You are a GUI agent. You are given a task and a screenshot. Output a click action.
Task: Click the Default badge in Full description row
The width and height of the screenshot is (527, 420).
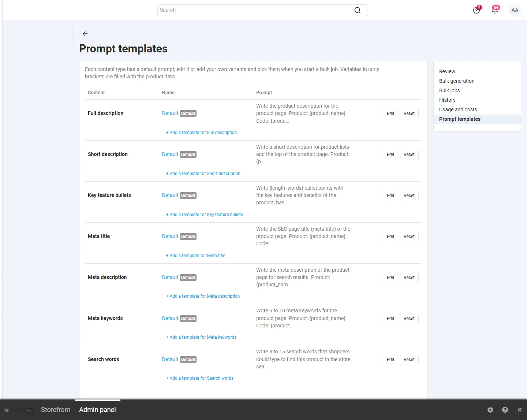(x=188, y=114)
